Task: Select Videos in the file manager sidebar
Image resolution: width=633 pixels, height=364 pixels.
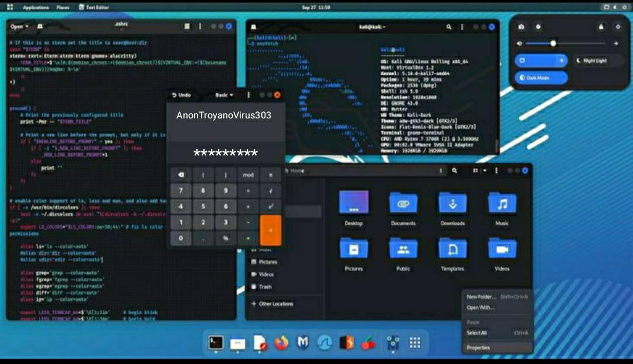Action: click(263, 274)
